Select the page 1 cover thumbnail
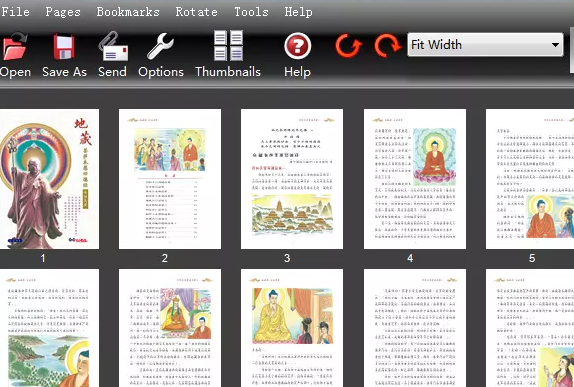 coord(49,179)
